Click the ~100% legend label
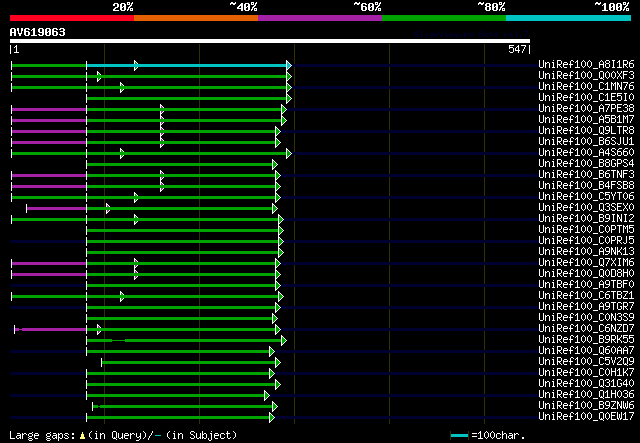 click(x=611, y=7)
